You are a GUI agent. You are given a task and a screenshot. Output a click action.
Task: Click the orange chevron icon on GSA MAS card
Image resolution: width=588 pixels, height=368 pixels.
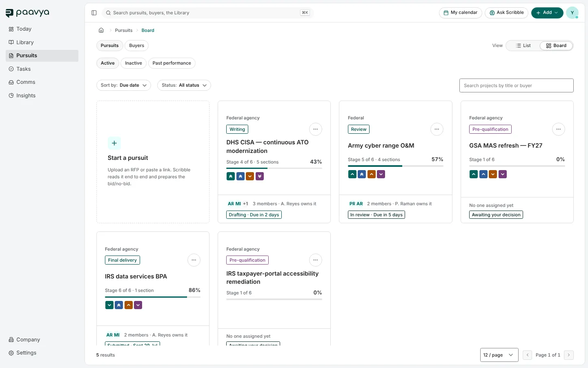(493, 174)
